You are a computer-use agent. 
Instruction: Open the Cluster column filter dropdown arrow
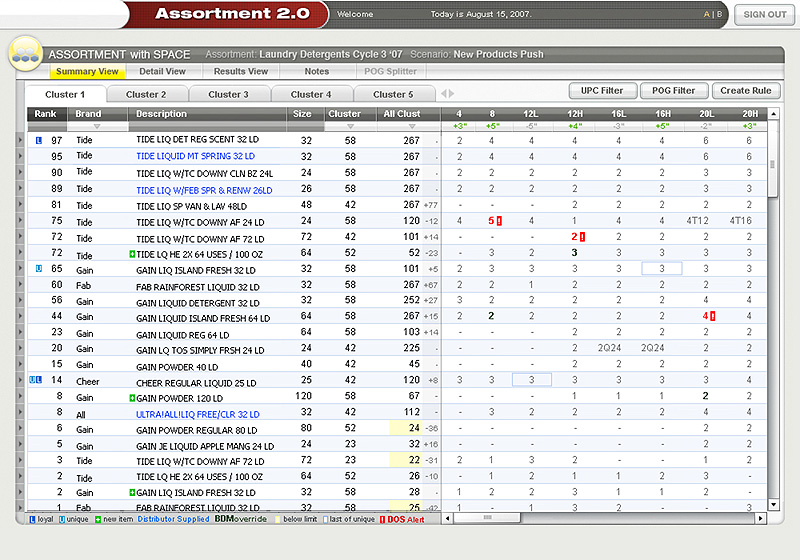point(350,126)
